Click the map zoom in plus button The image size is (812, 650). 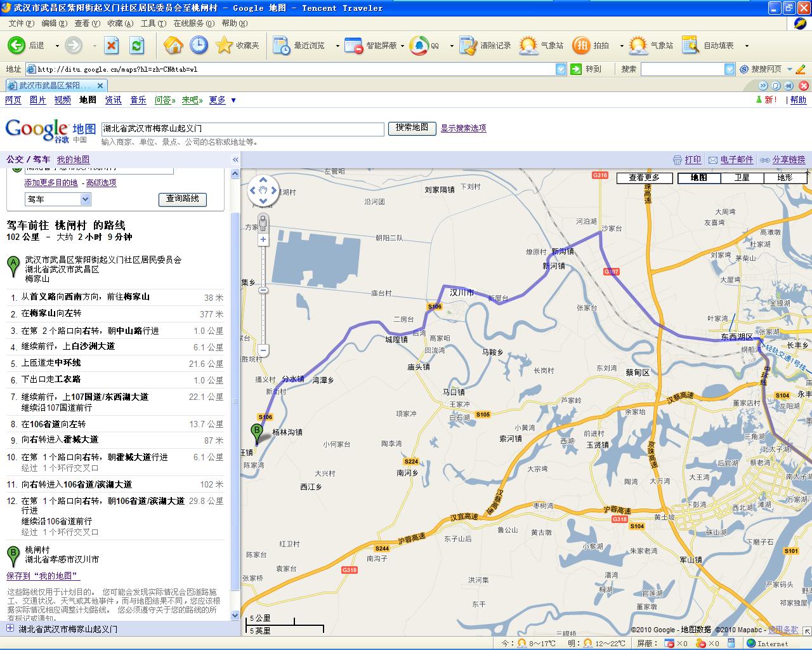click(263, 239)
